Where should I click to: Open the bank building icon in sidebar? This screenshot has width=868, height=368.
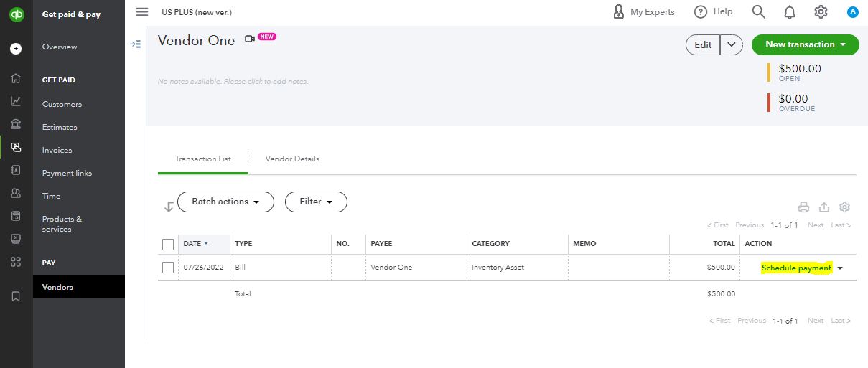[16, 124]
